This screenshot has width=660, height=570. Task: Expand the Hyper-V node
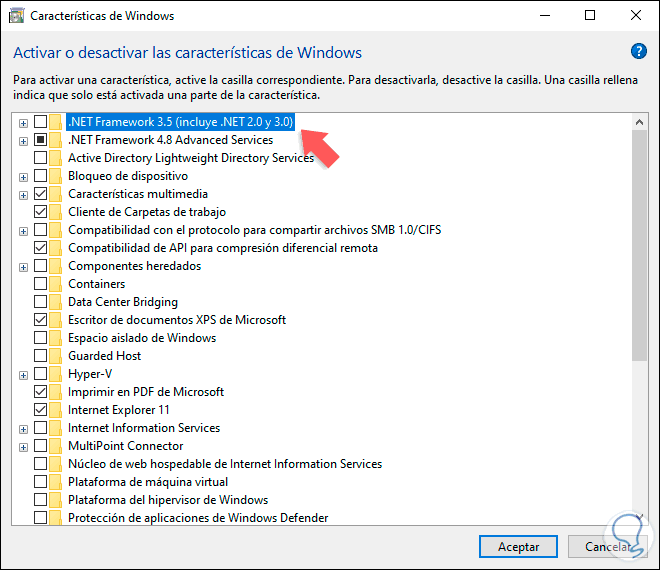tap(24, 375)
